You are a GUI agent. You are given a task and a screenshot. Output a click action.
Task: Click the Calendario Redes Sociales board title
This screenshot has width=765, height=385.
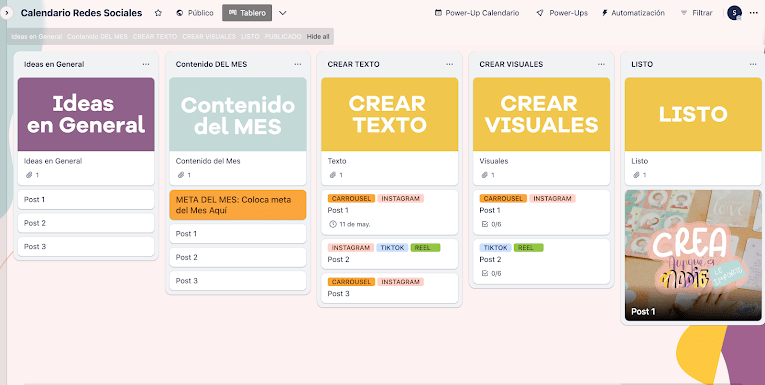point(81,13)
